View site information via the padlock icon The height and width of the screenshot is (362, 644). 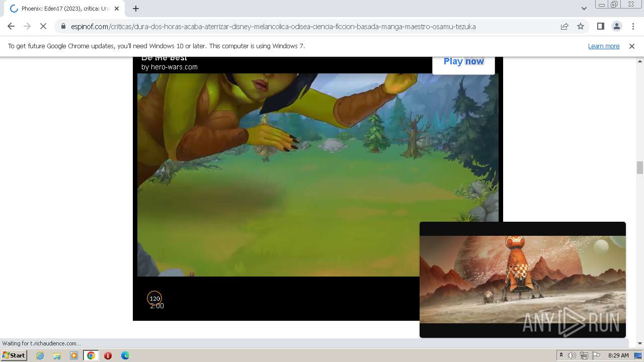pyautogui.click(x=63, y=26)
